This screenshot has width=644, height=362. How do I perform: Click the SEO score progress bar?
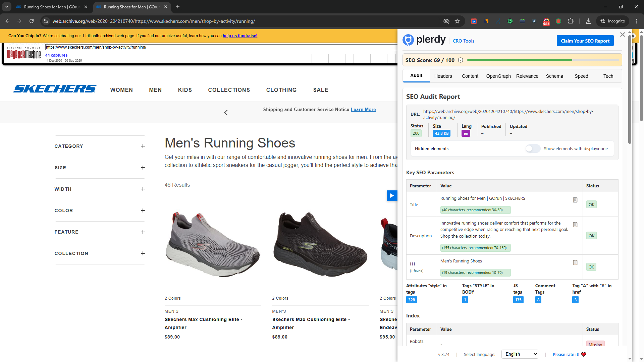[x=543, y=60]
